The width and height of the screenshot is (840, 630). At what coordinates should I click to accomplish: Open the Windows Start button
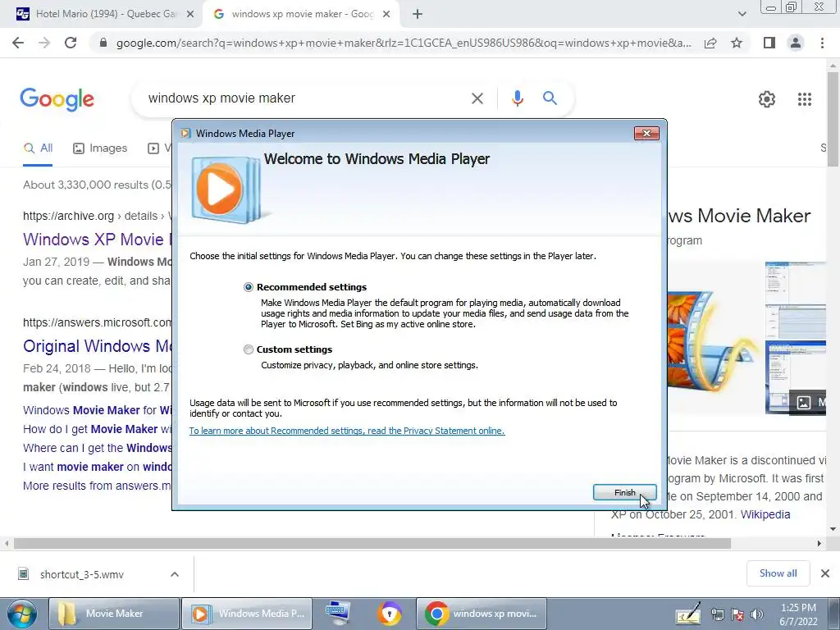click(x=22, y=614)
